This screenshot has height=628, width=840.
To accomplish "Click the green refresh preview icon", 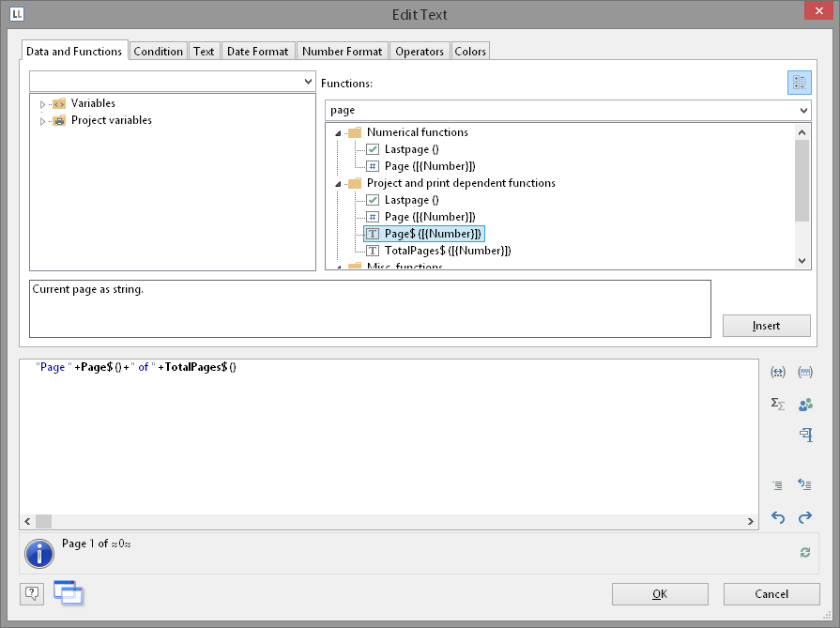I will tap(804, 553).
